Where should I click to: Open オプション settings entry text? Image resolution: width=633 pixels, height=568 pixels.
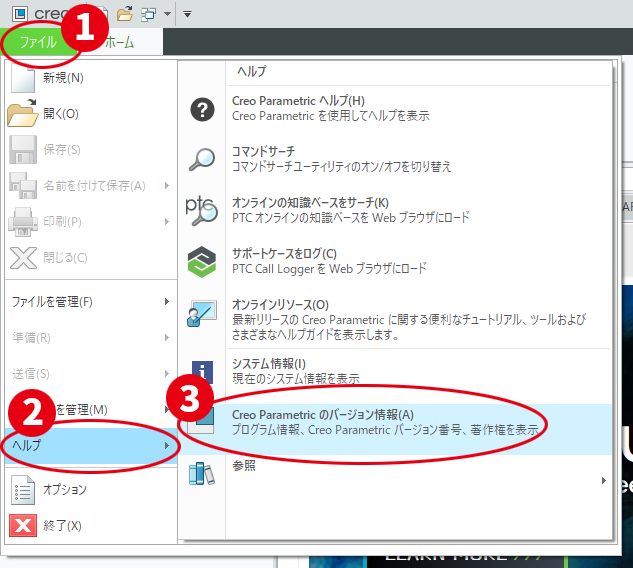[x=65, y=490]
